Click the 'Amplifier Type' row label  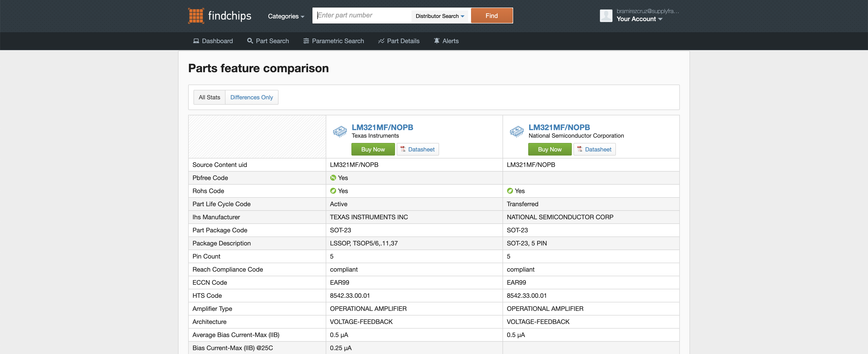(x=212, y=309)
